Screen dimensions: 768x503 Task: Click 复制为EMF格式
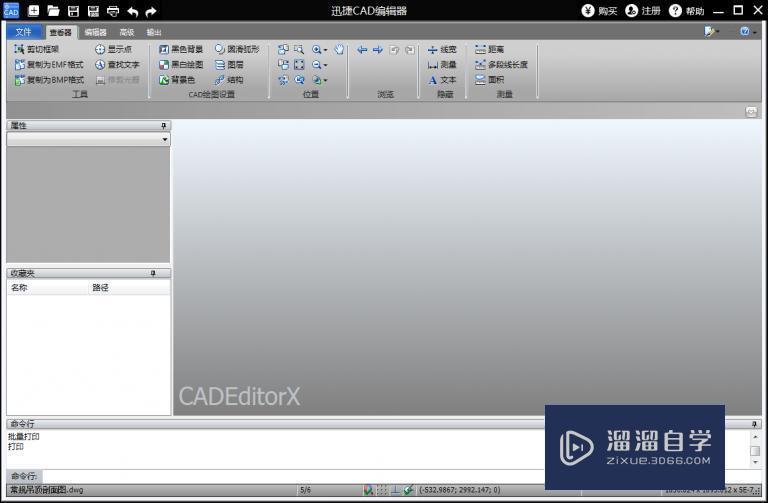(49, 64)
